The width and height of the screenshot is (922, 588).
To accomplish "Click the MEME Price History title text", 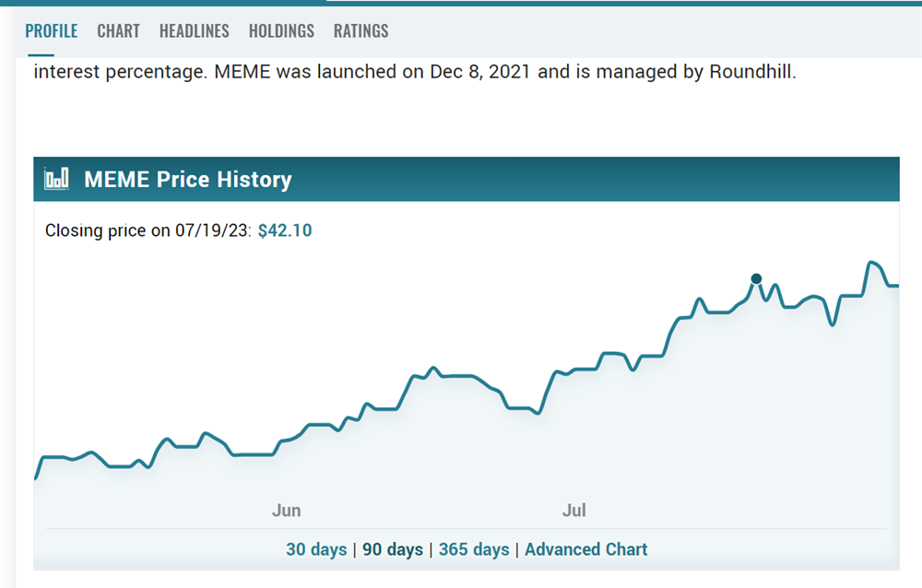I will pos(187,179).
